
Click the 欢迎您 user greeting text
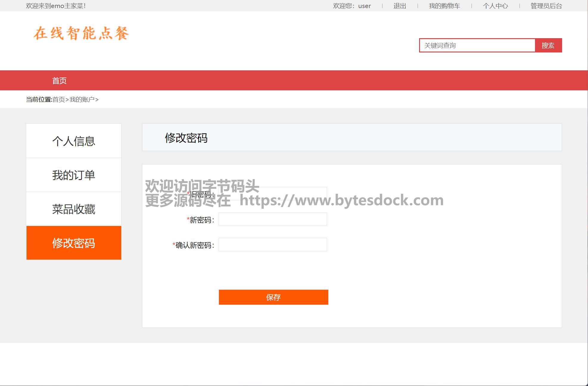[x=352, y=6]
